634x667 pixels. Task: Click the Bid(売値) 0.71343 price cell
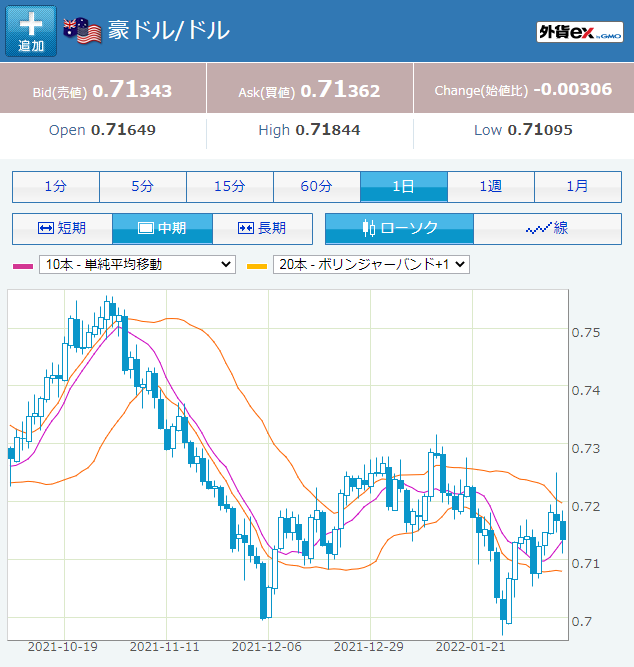(103, 88)
